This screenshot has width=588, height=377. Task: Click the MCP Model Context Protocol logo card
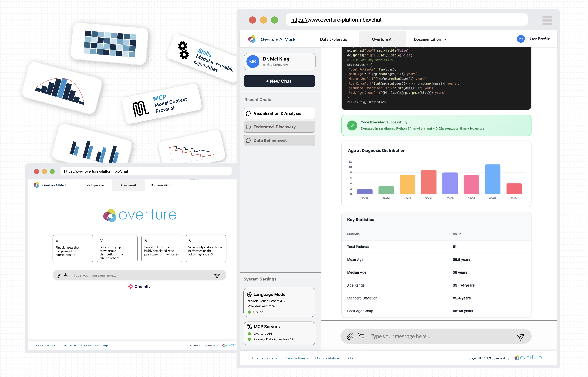(x=162, y=104)
